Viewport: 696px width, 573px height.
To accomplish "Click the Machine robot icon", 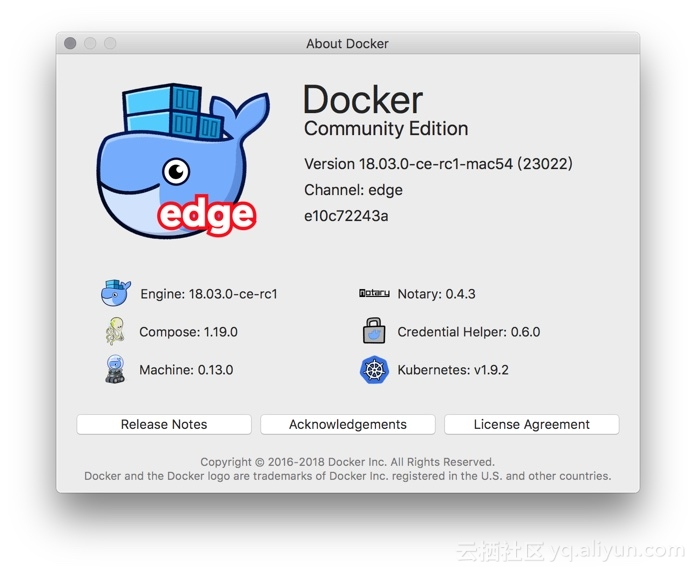I will [x=115, y=369].
